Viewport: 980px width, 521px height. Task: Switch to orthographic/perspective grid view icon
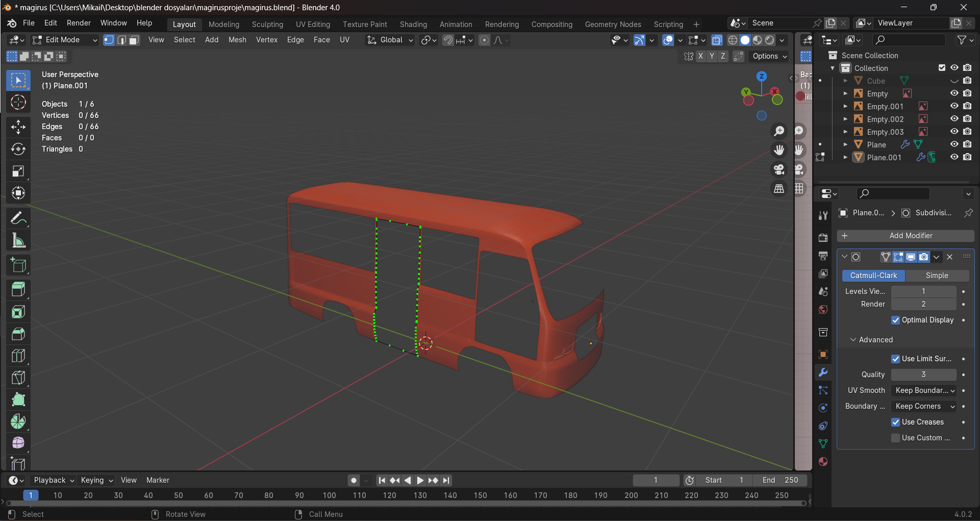(x=779, y=189)
